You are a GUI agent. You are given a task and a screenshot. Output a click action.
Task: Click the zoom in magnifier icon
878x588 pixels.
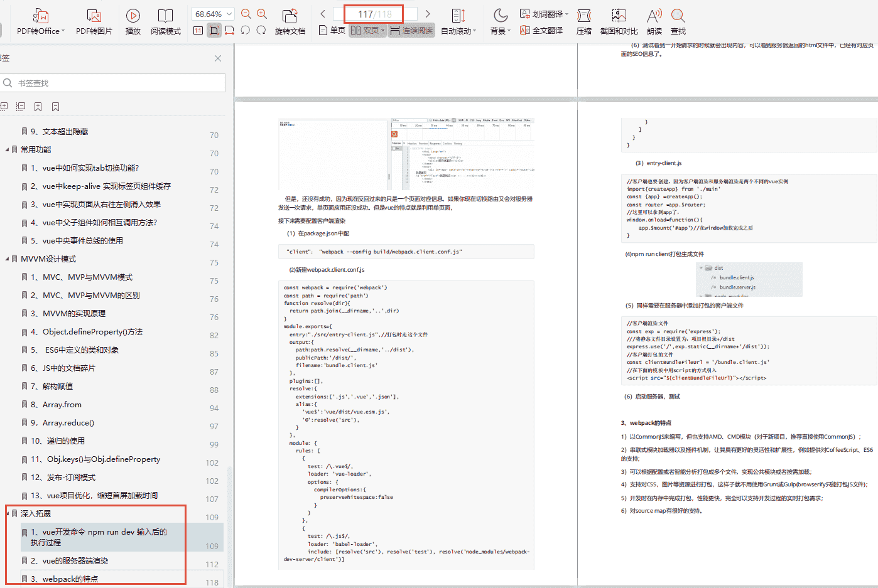262,14
